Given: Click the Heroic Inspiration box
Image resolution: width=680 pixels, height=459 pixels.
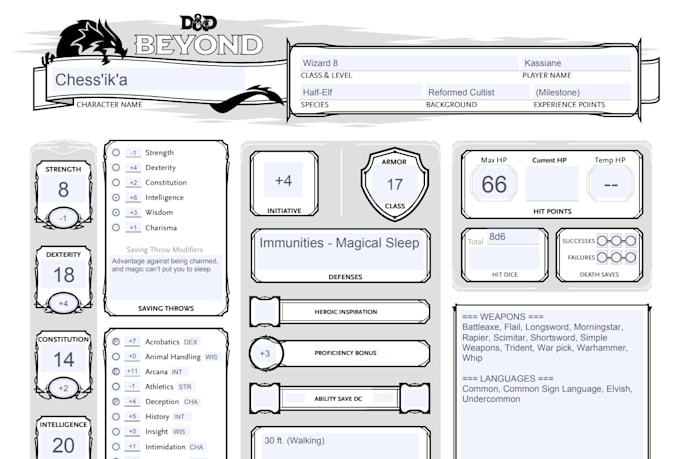Looking at the screenshot, I should click(x=265, y=311).
